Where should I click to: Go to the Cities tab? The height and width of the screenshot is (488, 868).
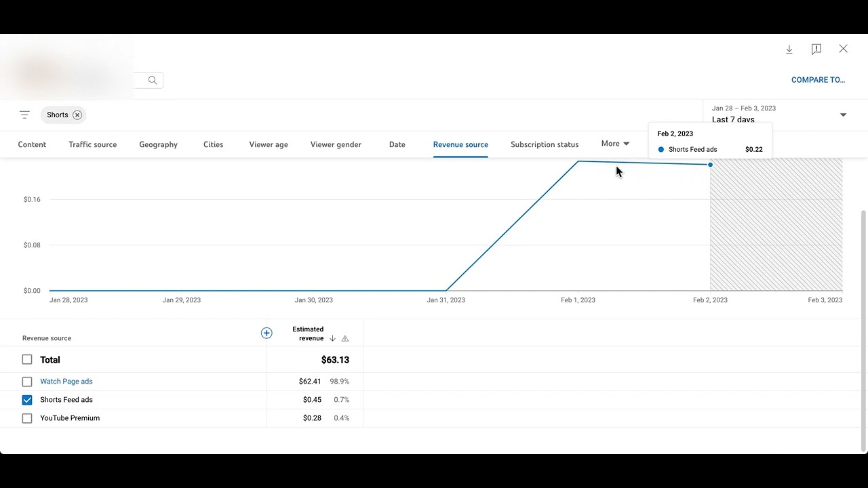213,144
